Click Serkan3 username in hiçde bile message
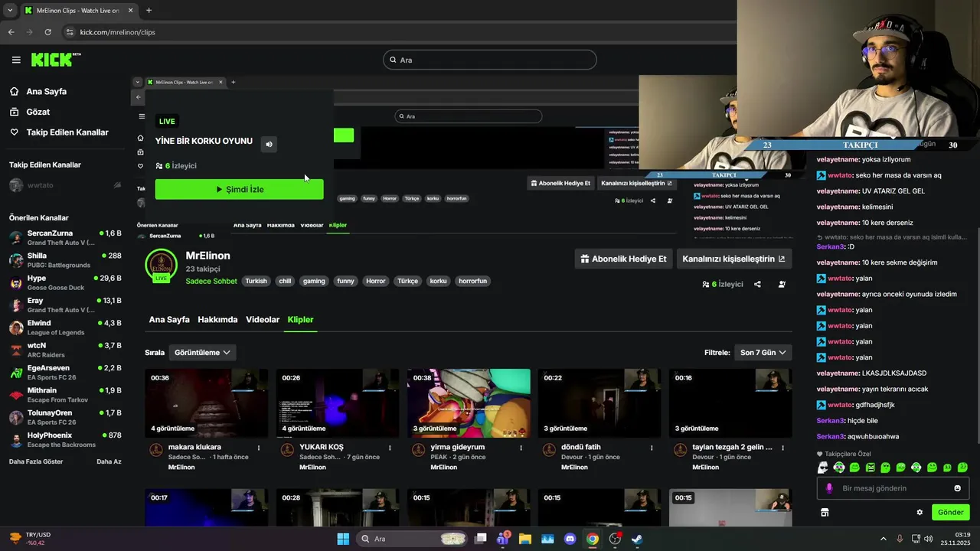The width and height of the screenshot is (980, 551). pyautogui.click(x=830, y=421)
